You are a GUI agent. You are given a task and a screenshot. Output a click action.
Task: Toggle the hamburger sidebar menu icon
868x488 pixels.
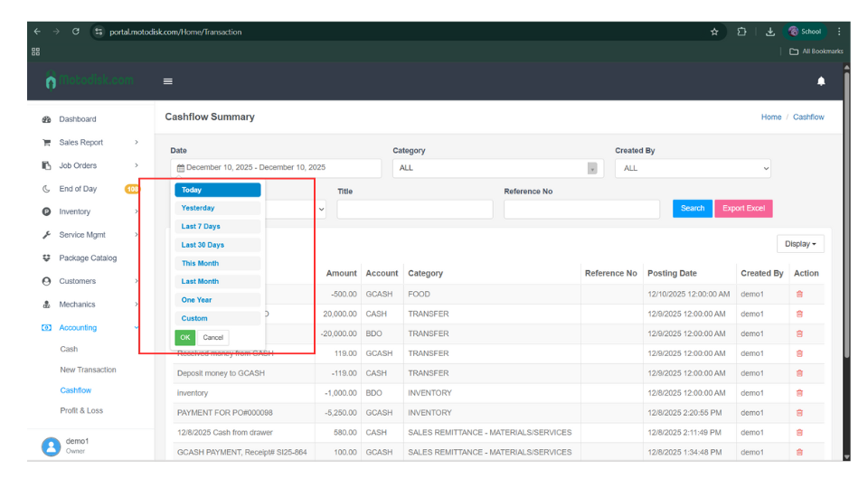pos(167,81)
